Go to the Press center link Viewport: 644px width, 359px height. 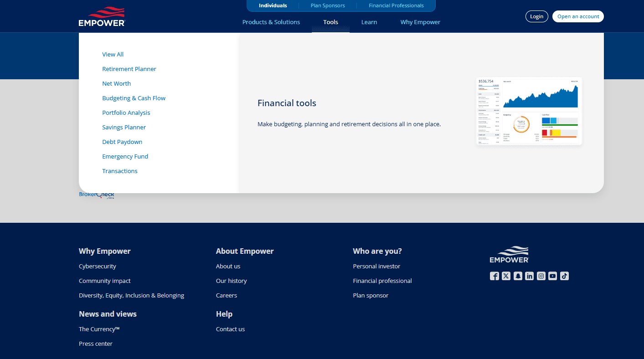96,344
